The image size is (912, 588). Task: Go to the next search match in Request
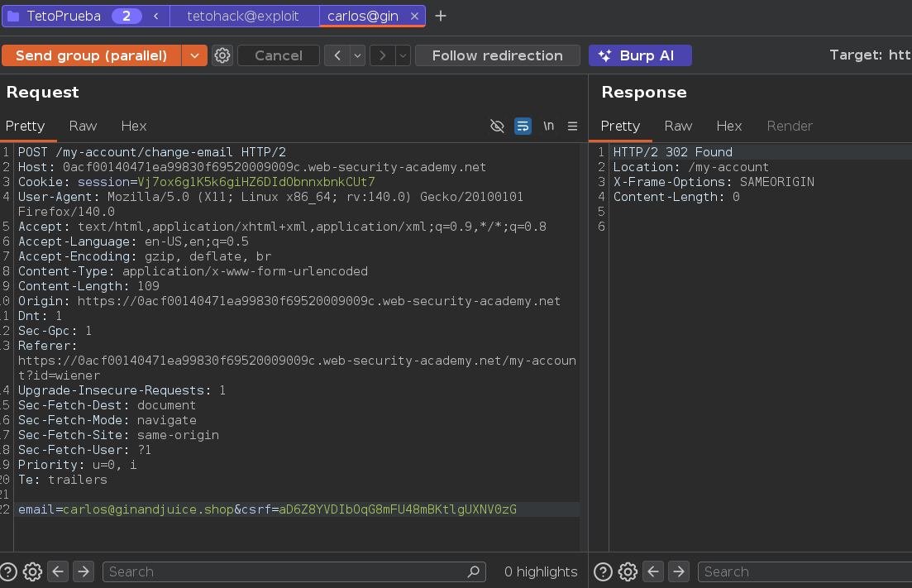pos(84,572)
